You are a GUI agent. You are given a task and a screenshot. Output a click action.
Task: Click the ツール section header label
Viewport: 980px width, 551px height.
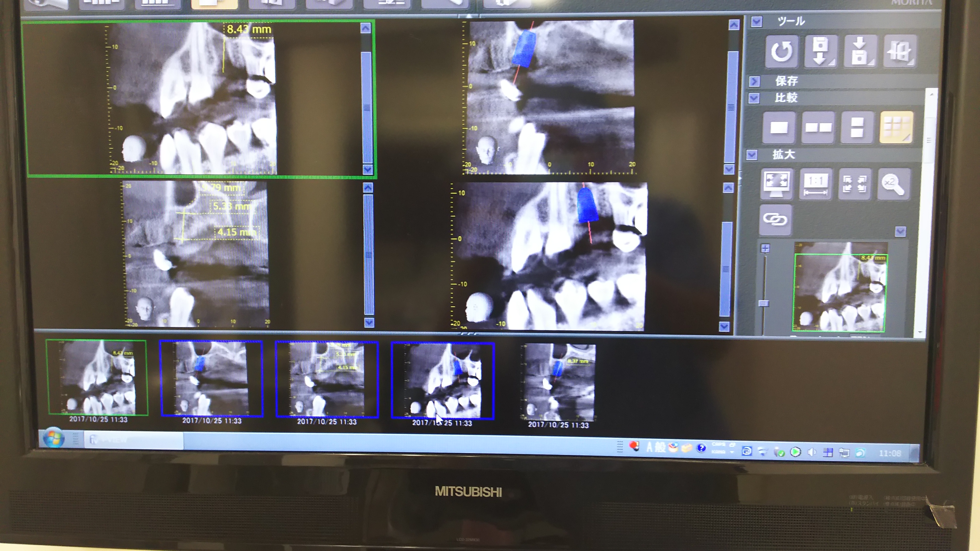[791, 21]
